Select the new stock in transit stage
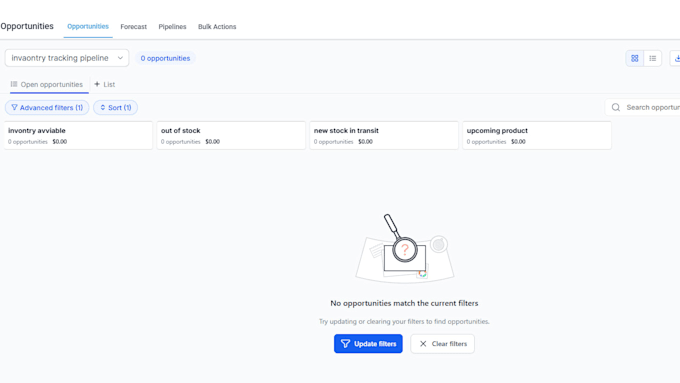Viewport: 680px width, 383px height. 384,135
